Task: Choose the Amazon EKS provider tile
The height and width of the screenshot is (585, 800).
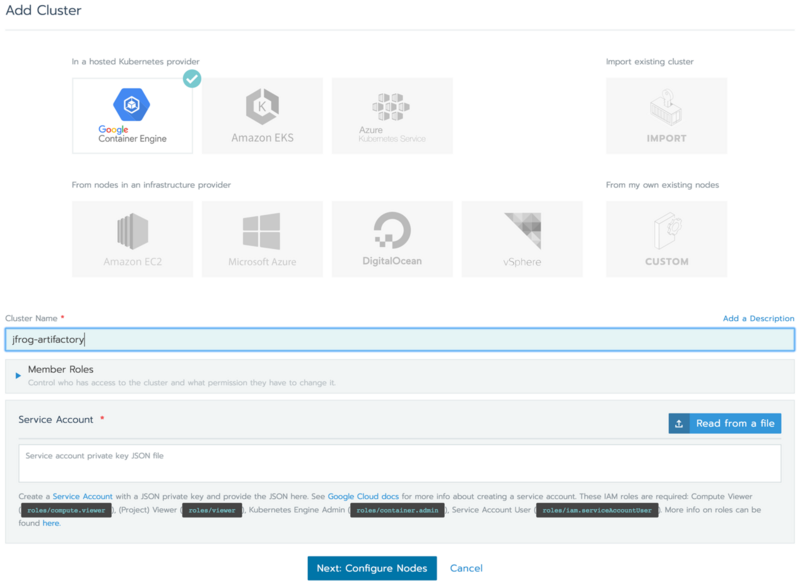Action: [x=262, y=116]
